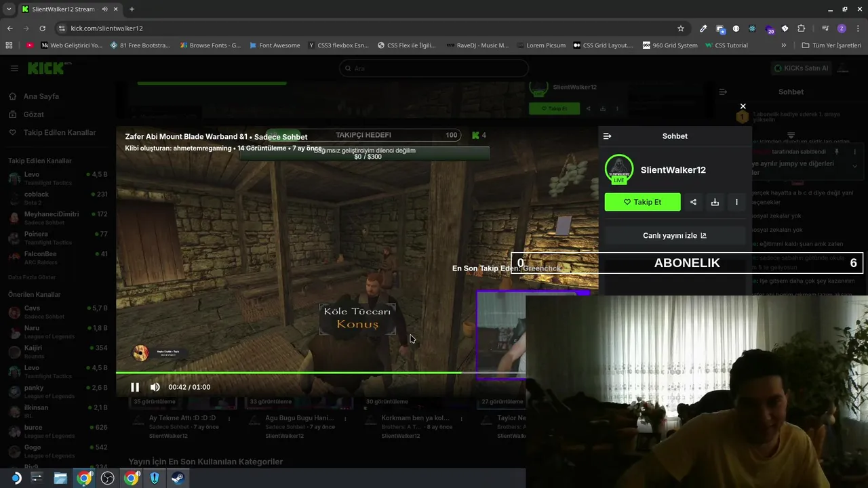This screenshot has height=488, width=868.
Task: Open Tüm Yer İşaretleri folder
Action: (831, 45)
